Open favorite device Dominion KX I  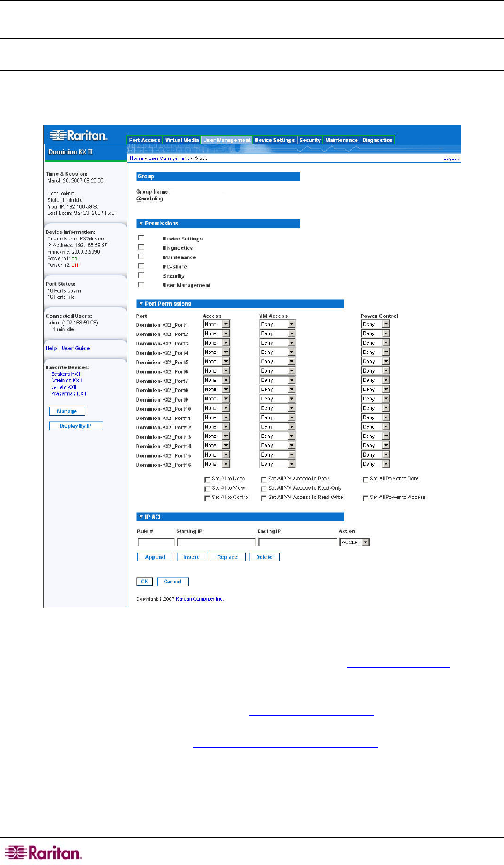pyautogui.click(x=67, y=381)
